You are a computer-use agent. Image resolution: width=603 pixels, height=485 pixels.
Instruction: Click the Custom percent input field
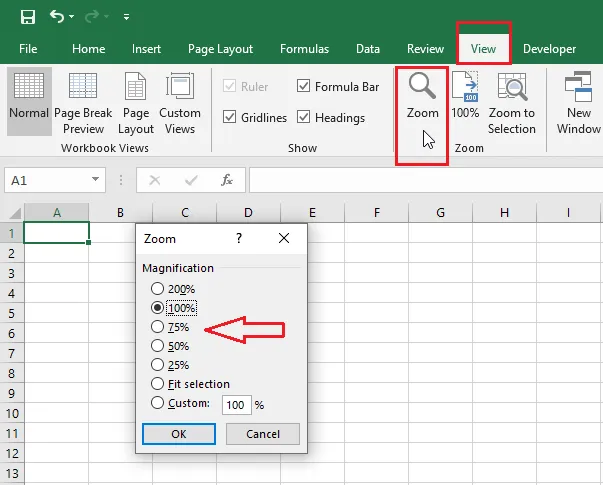(237, 405)
